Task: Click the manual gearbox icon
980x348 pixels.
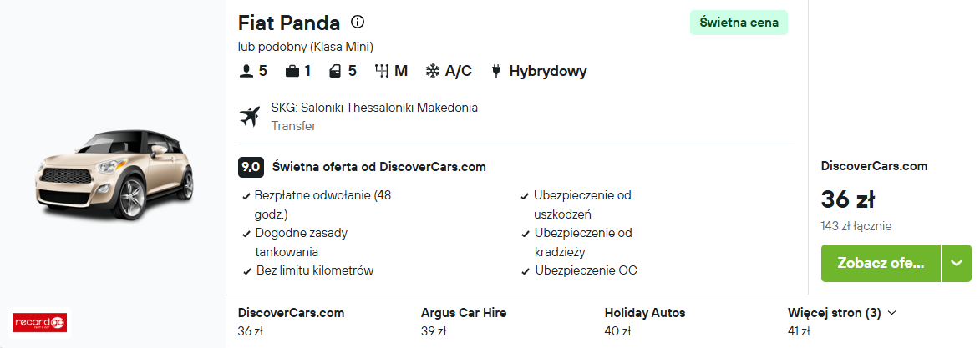Action: tap(381, 71)
